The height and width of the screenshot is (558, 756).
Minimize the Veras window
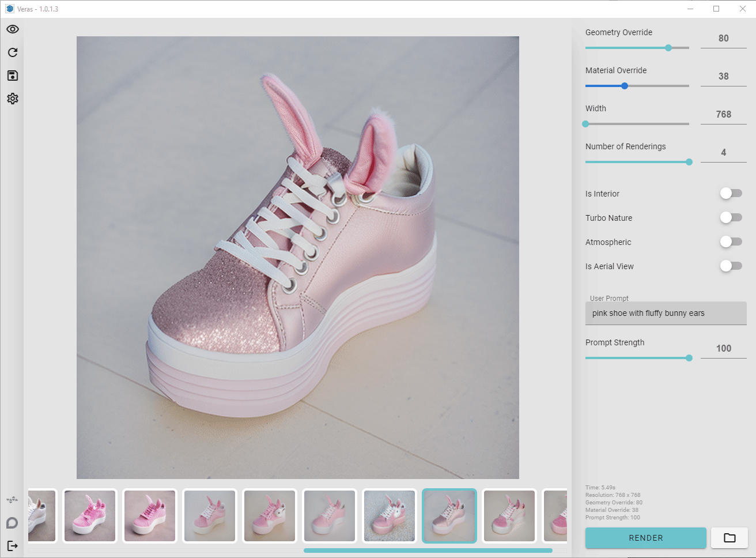point(690,9)
